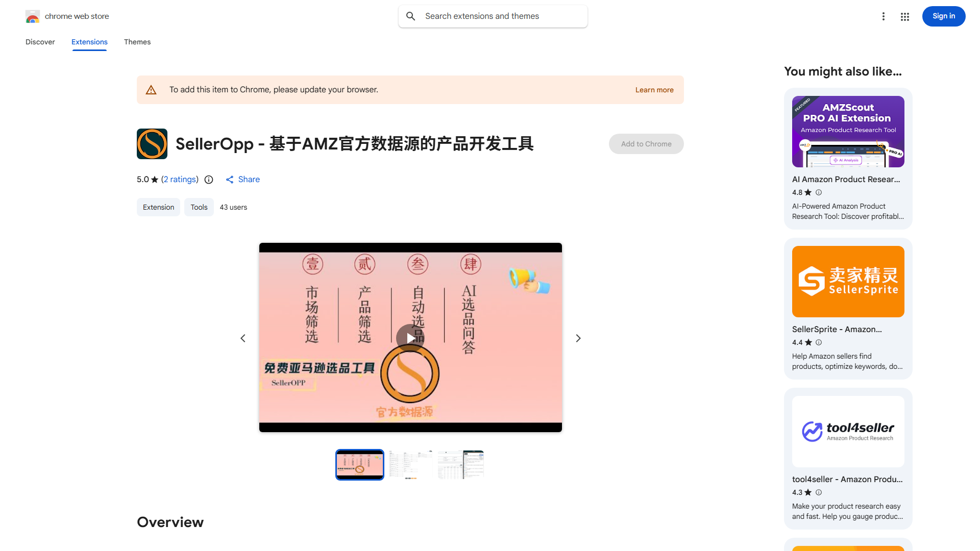
Task: Click the search magnifier icon
Action: point(411,16)
